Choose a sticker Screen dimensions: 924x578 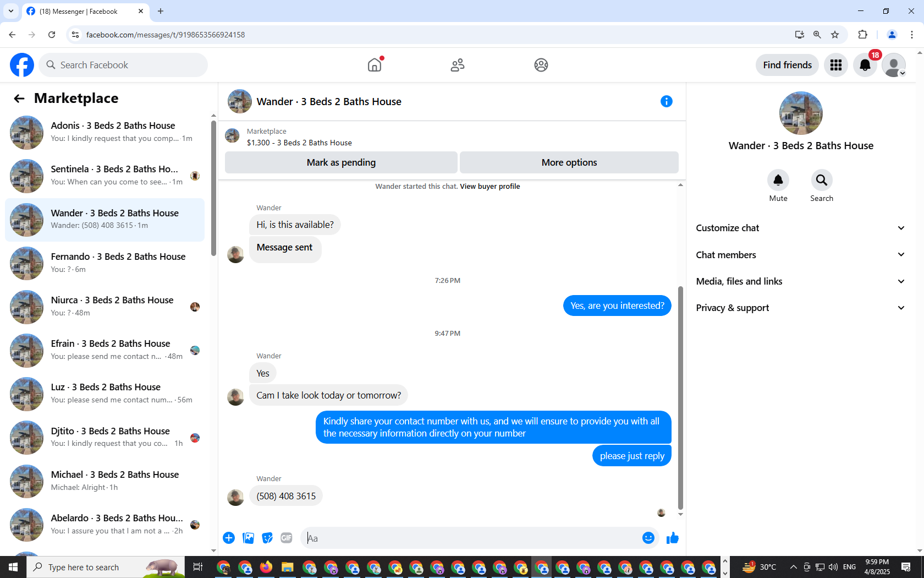[267, 538]
